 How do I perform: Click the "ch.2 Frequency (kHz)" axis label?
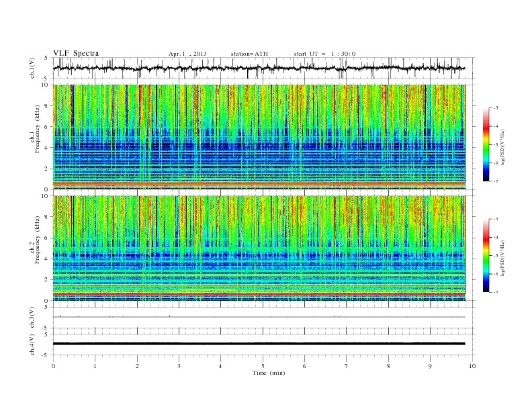(35, 240)
